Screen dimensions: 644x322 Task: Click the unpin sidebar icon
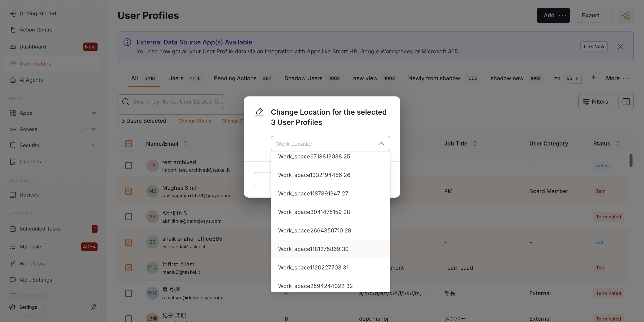click(94, 307)
